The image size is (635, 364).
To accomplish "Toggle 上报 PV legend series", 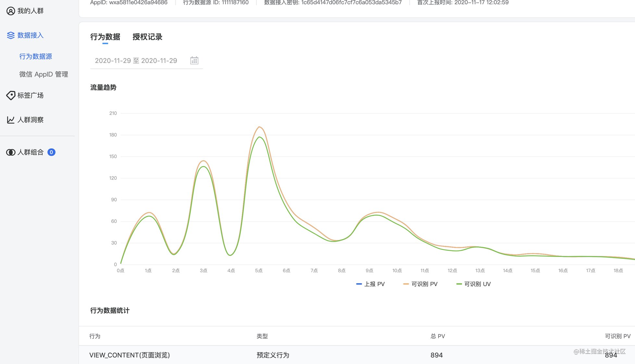I will click(370, 284).
